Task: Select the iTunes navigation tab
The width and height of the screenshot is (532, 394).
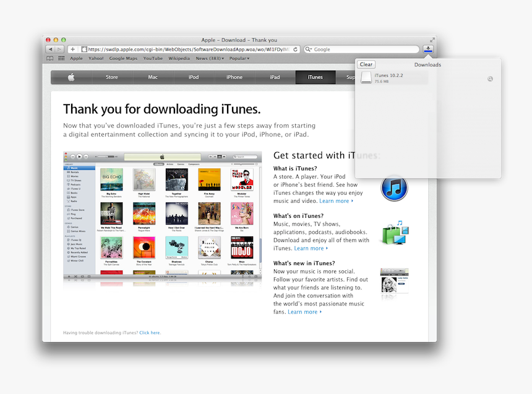Action: click(315, 77)
